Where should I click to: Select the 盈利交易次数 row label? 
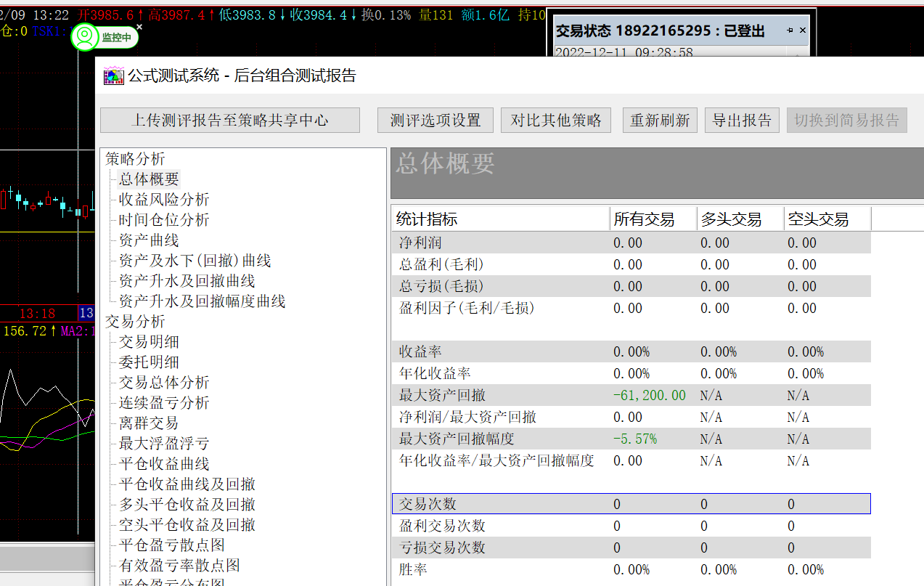point(442,526)
